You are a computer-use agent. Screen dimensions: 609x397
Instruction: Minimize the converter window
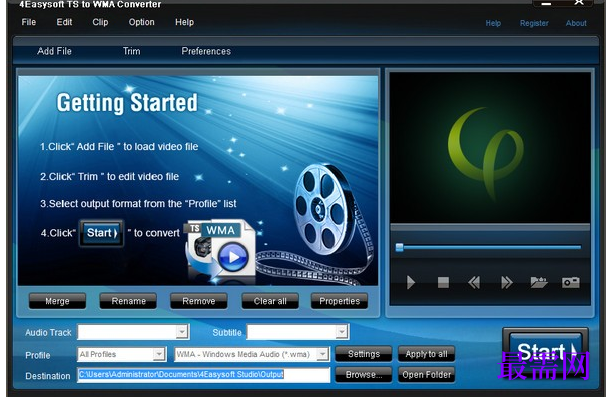pyautogui.click(x=546, y=3)
